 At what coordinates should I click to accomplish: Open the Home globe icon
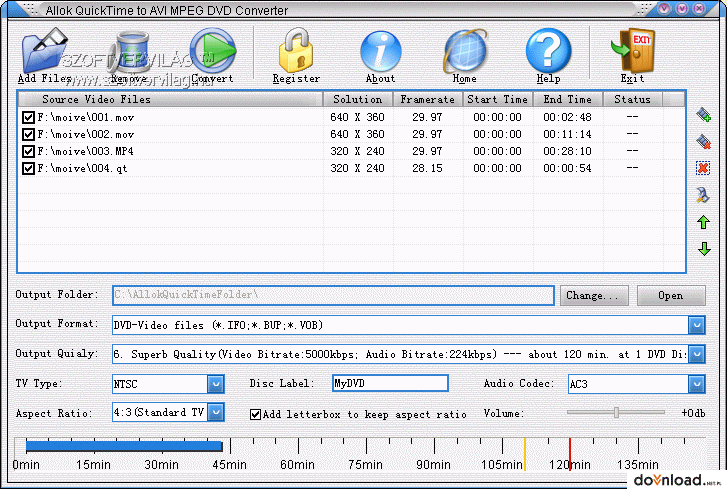[x=465, y=51]
